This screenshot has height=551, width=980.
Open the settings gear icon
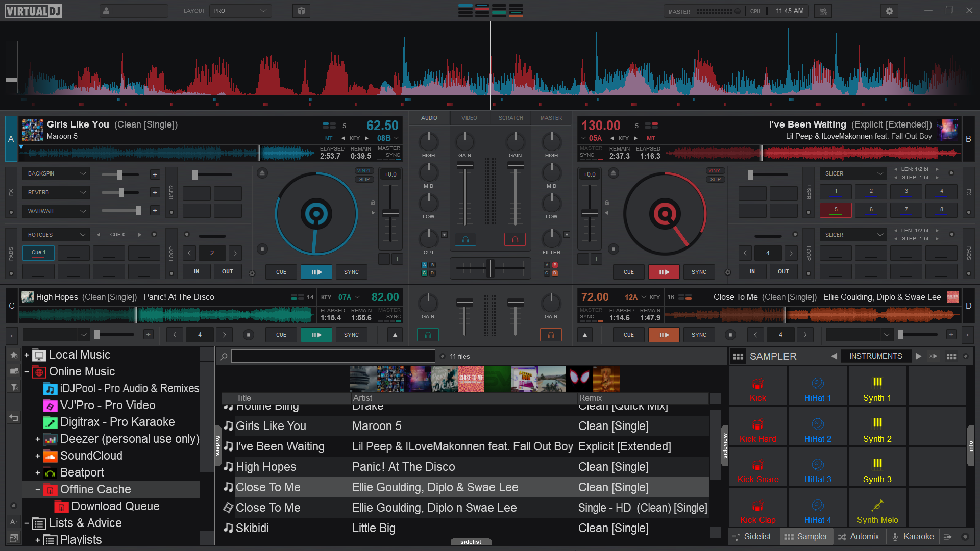click(x=889, y=11)
